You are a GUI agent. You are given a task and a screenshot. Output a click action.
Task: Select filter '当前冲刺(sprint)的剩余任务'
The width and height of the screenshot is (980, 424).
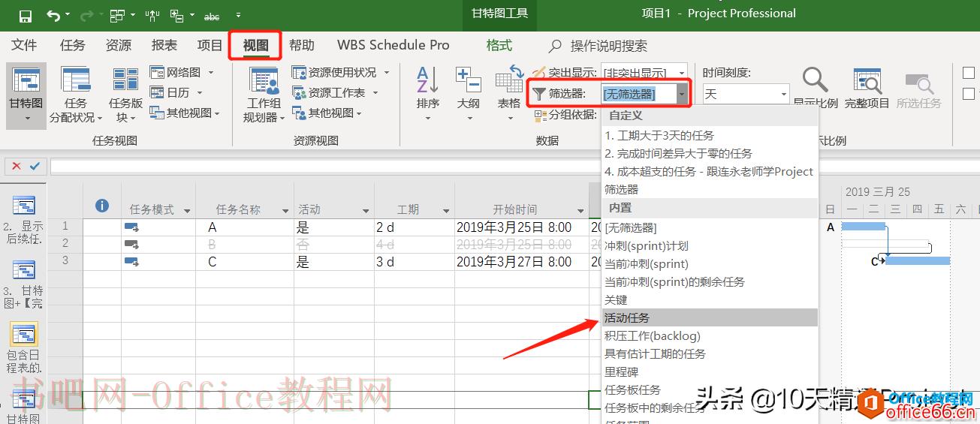click(710, 281)
